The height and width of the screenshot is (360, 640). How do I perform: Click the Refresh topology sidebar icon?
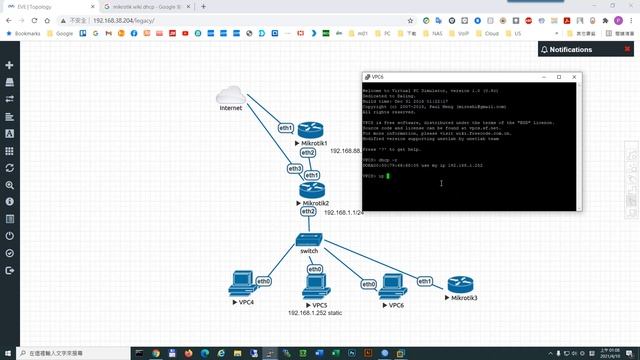[9, 168]
